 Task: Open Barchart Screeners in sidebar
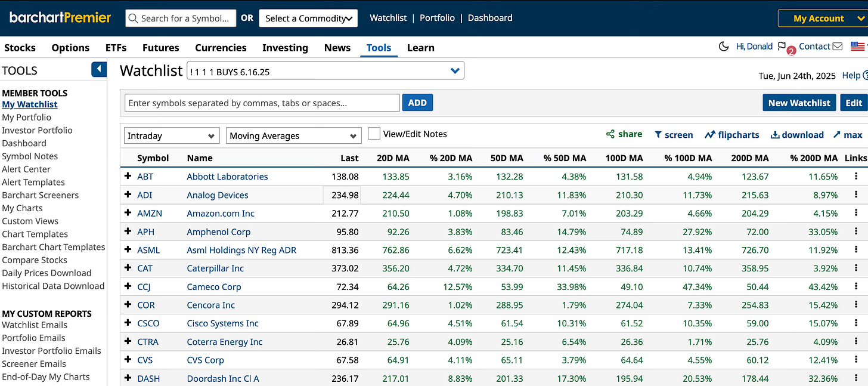40,195
